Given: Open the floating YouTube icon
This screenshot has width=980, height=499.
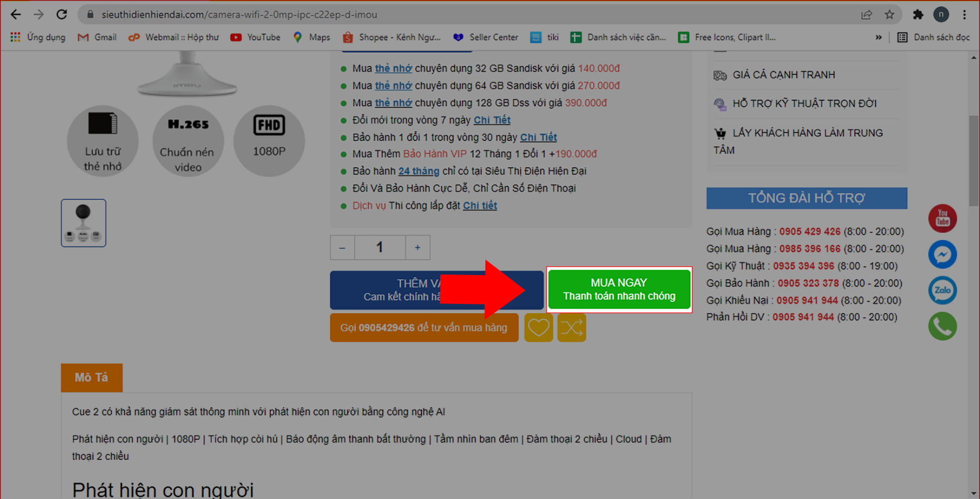Looking at the screenshot, I should 942,218.
